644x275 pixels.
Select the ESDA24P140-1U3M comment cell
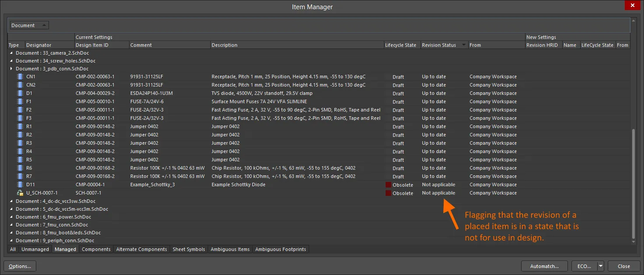[x=151, y=93]
